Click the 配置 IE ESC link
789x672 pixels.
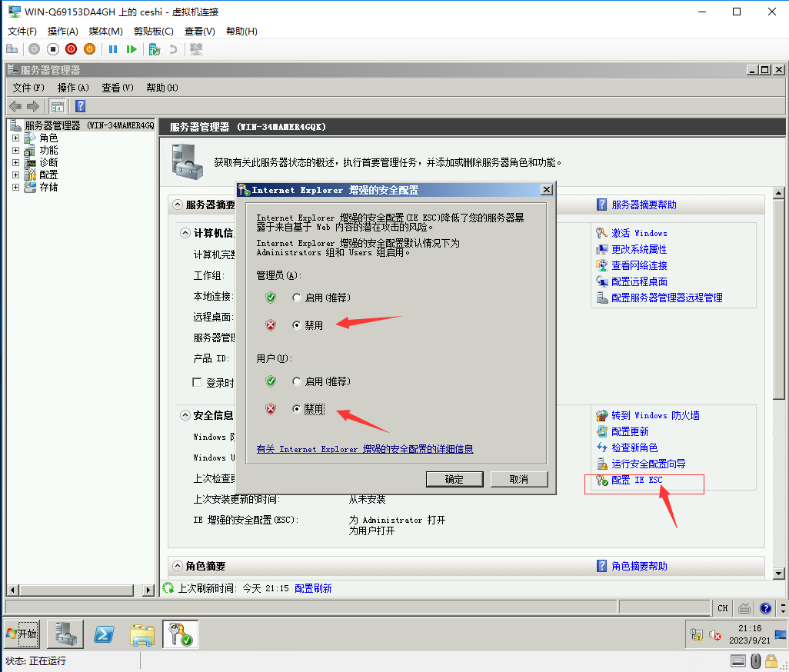pyautogui.click(x=636, y=480)
